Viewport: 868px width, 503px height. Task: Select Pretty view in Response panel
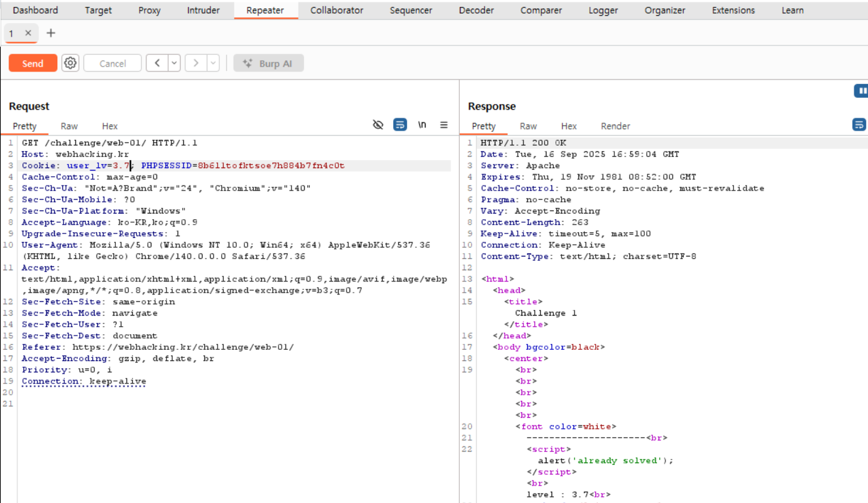click(484, 126)
